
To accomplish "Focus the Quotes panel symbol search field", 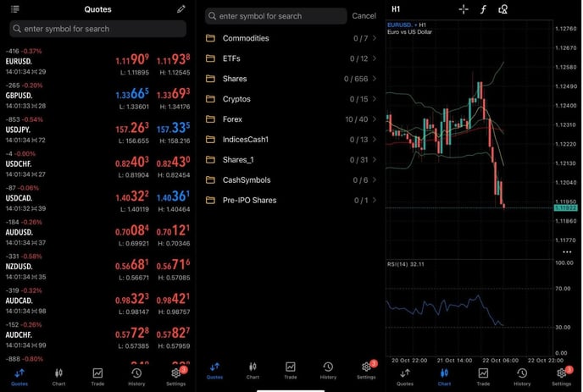I will coord(98,29).
